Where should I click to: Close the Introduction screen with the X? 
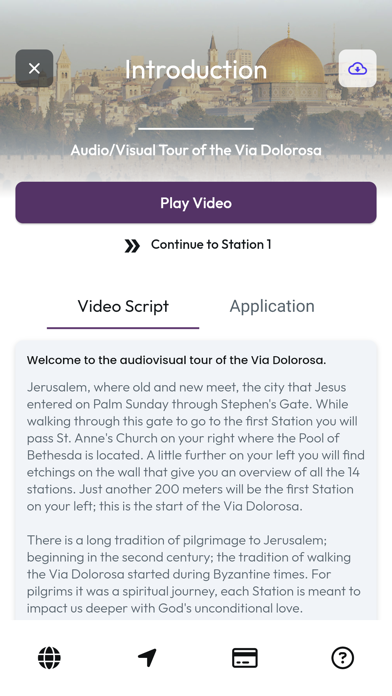click(34, 68)
